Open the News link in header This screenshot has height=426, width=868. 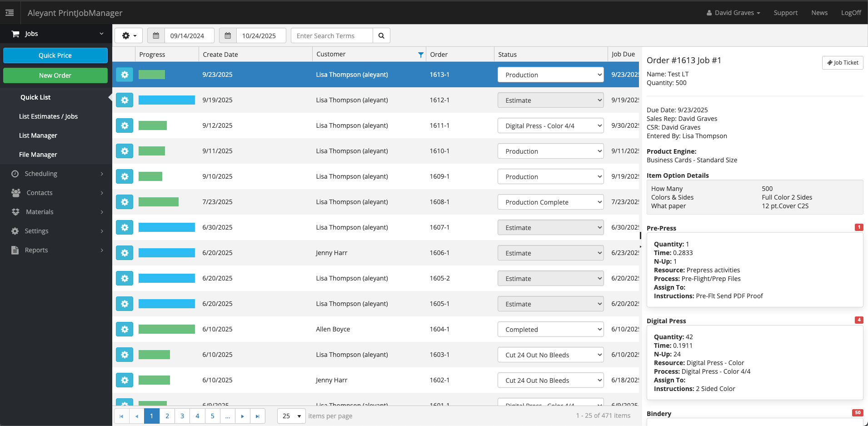point(819,13)
